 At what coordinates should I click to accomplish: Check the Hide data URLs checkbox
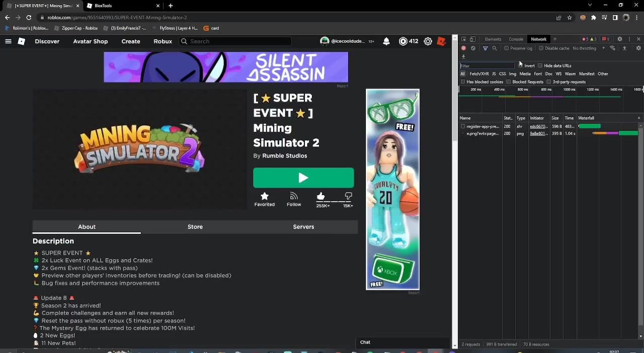pyautogui.click(x=540, y=65)
